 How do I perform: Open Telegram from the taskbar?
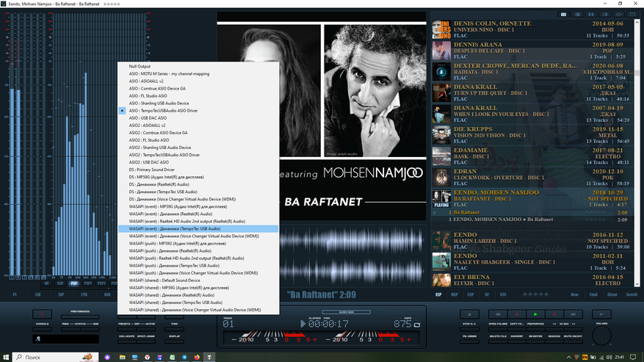tap(184, 357)
